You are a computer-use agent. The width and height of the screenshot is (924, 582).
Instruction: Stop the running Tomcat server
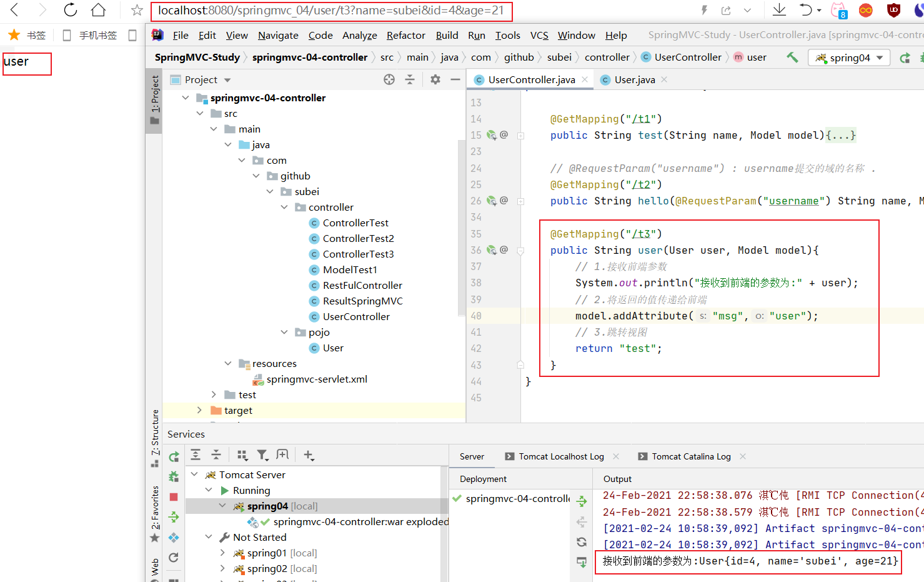point(174,497)
